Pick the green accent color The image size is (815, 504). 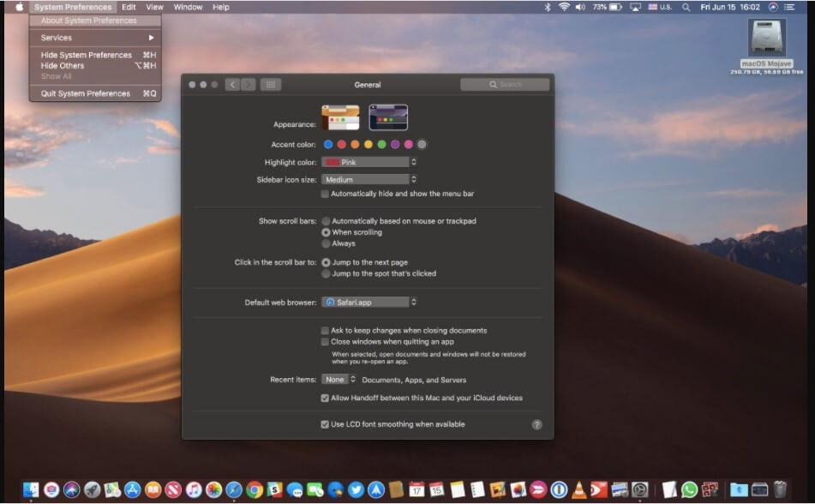click(381, 144)
